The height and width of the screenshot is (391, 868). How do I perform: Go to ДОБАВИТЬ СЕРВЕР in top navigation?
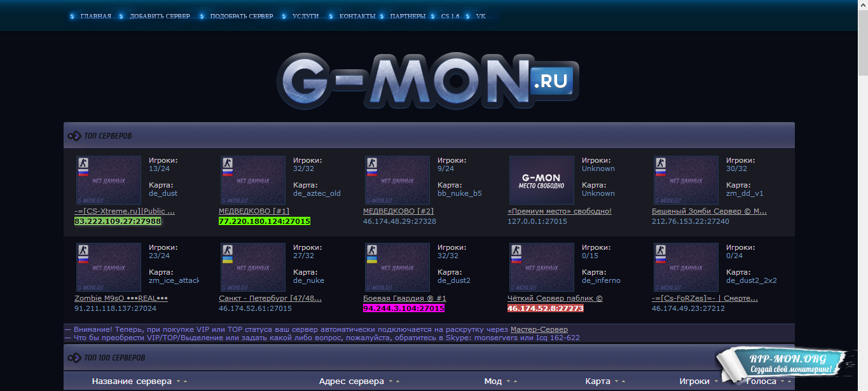click(x=160, y=17)
